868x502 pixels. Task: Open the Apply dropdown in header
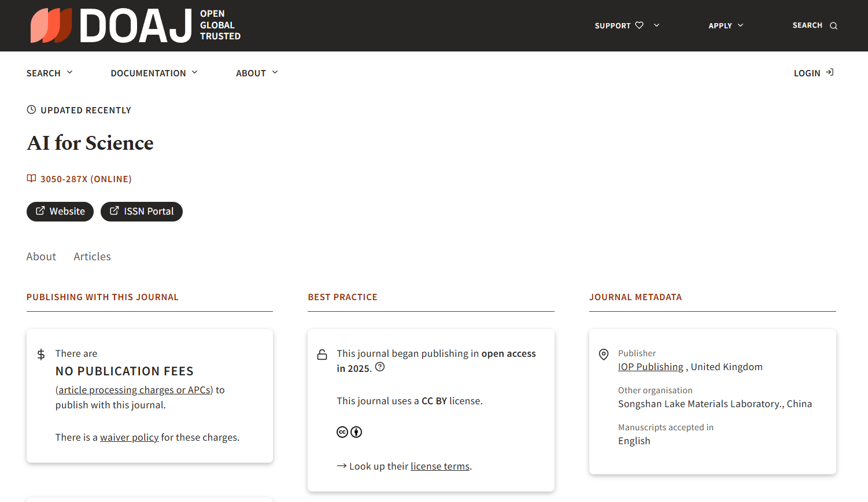pyautogui.click(x=726, y=25)
